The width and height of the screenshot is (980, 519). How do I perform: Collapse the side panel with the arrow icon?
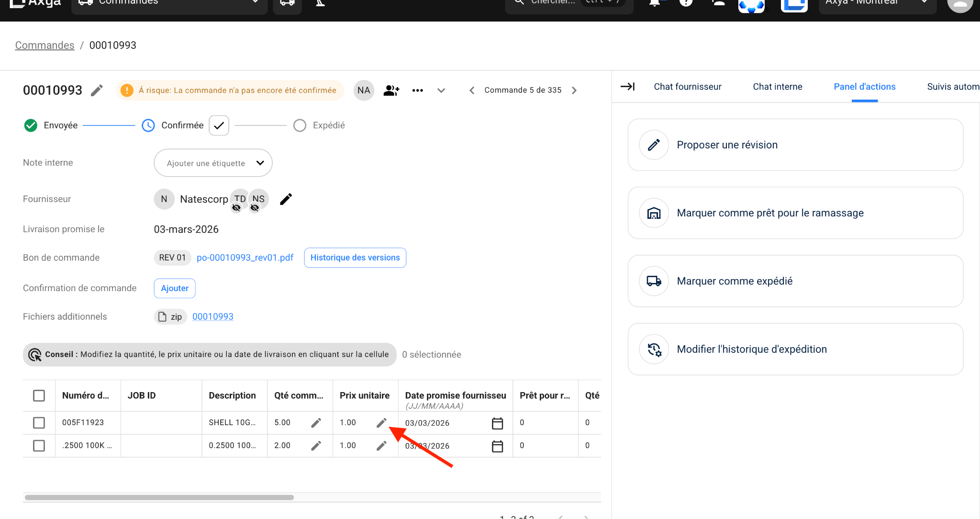[x=628, y=87]
